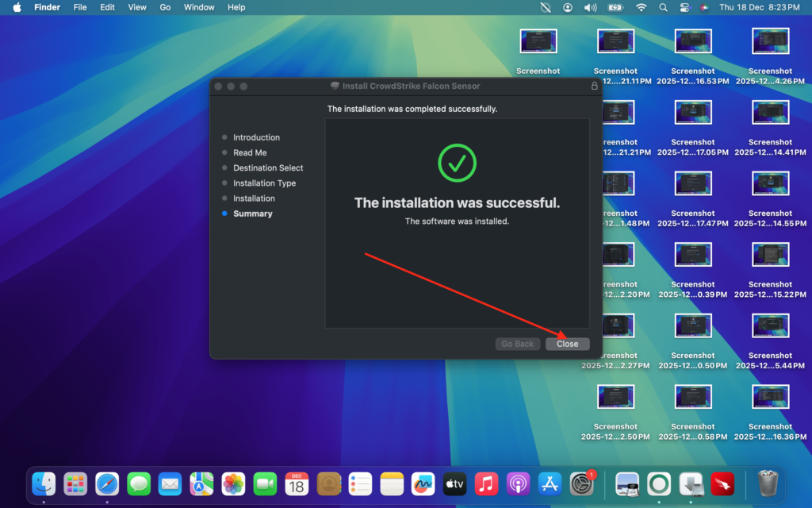Open the Apple menu
Viewport: 812px width, 508px height.
click(x=17, y=7)
